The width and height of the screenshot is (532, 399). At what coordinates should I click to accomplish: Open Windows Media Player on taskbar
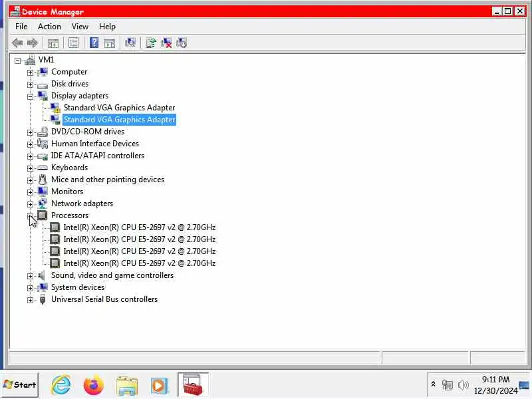point(159,386)
